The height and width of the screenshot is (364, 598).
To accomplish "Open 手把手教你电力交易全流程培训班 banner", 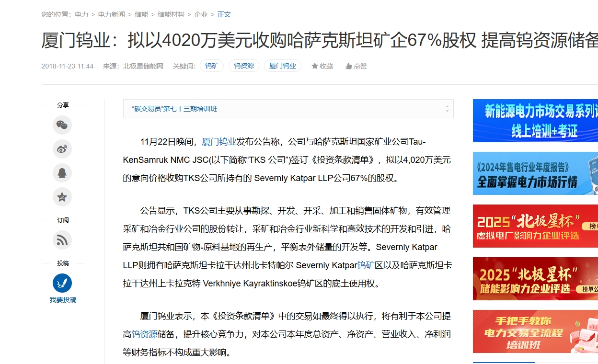I will [535, 331].
